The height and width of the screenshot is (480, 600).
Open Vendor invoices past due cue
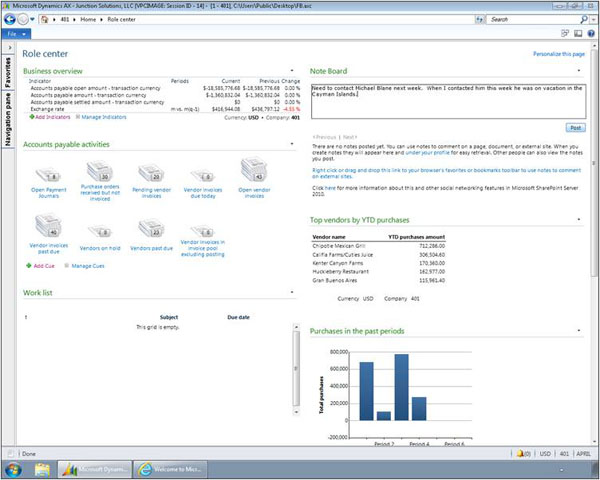pos(49,234)
